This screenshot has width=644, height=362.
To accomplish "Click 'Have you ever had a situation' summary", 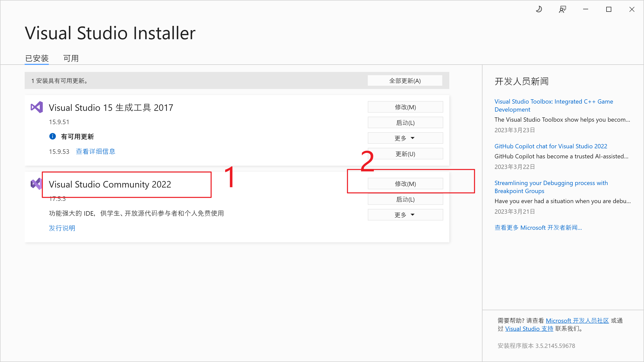I will click(x=562, y=201).
